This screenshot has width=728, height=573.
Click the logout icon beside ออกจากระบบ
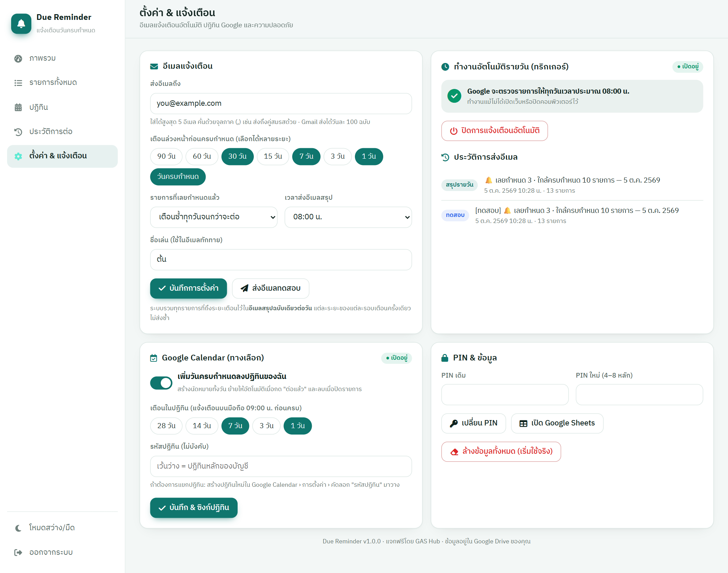[18, 552]
